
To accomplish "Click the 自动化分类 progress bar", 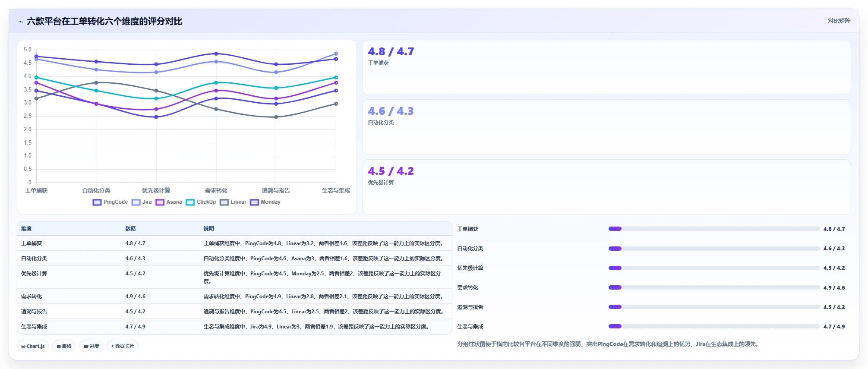I will 714,249.
